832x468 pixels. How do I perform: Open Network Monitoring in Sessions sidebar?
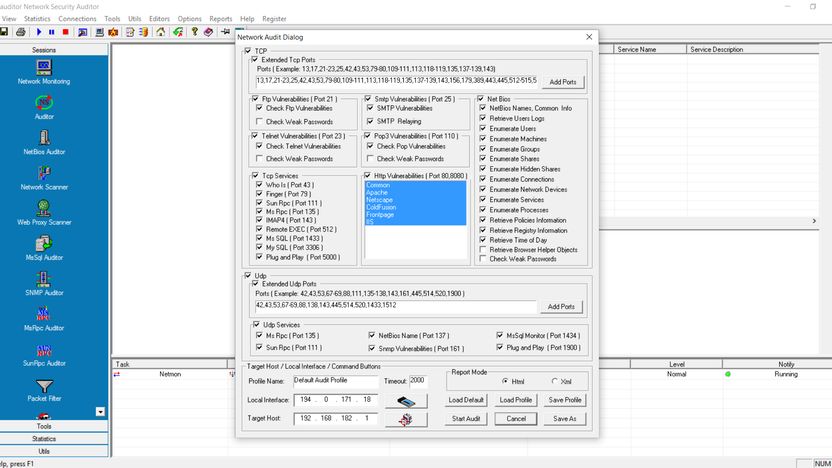44,72
